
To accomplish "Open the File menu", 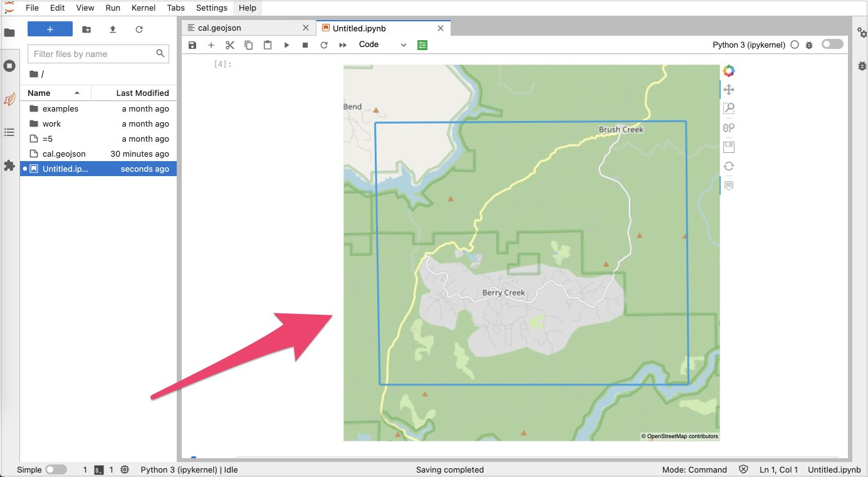I will 32,8.
